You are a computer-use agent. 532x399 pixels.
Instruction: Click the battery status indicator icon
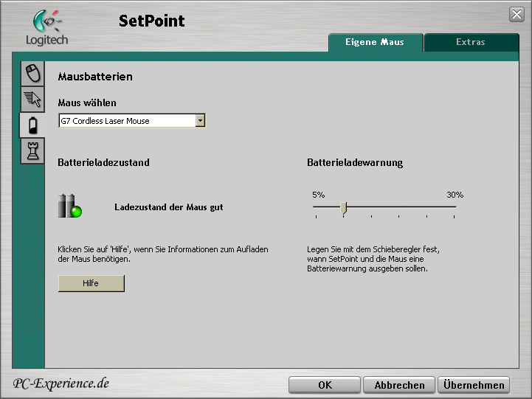70,206
